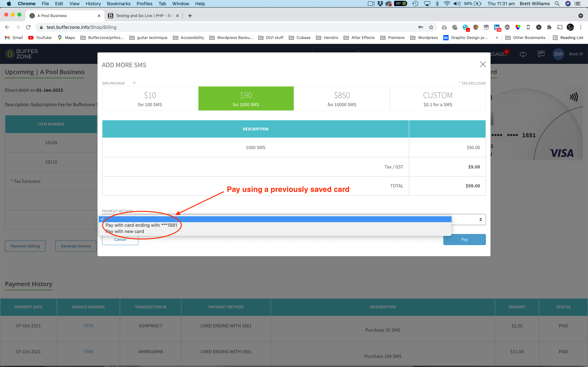Close the Add More SMS dialog
Screen dimensions: 588x367
(x=483, y=64)
